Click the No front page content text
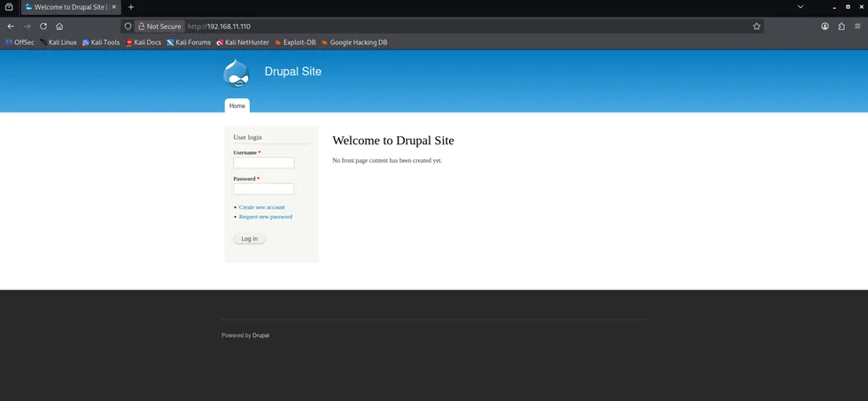Viewport: 868px width, 401px height. (x=387, y=160)
